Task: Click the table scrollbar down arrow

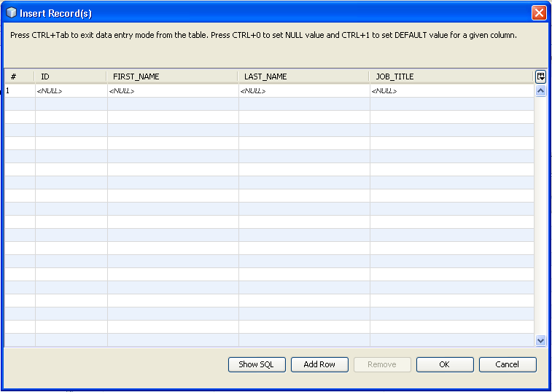Action: click(x=540, y=340)
